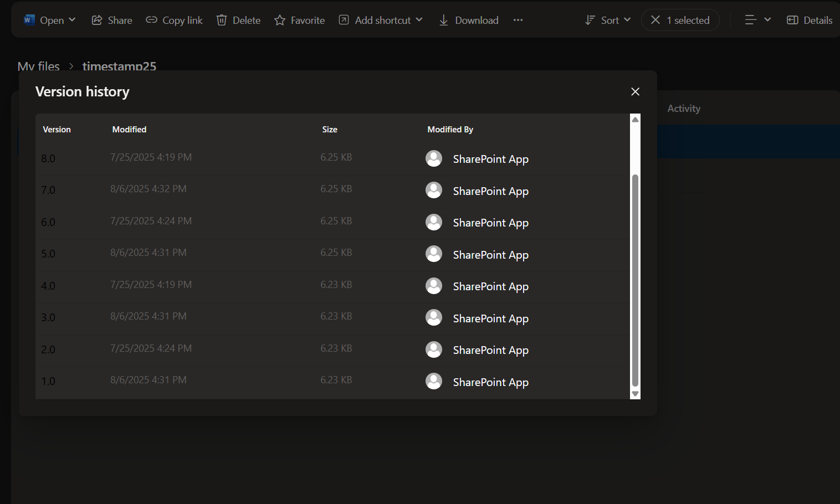
Task: Open the more options ellipsis menu
Action: pyautogui.click(x=518, y=20)
